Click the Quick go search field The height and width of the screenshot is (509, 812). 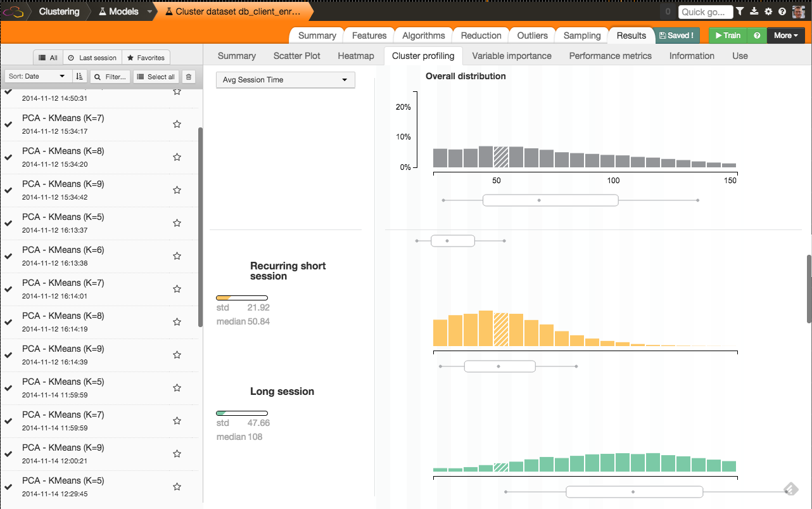(705, 11)
